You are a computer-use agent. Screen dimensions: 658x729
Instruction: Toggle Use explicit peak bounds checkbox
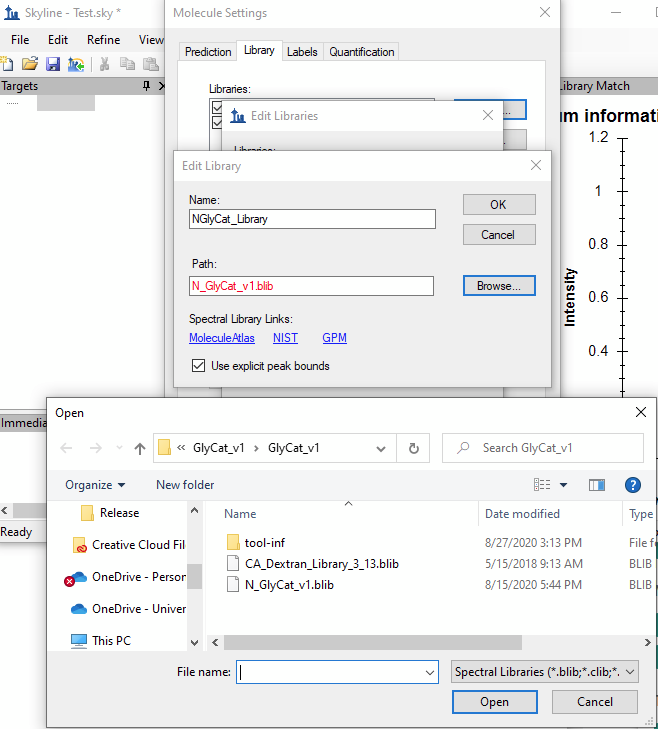tap(198, 366)
